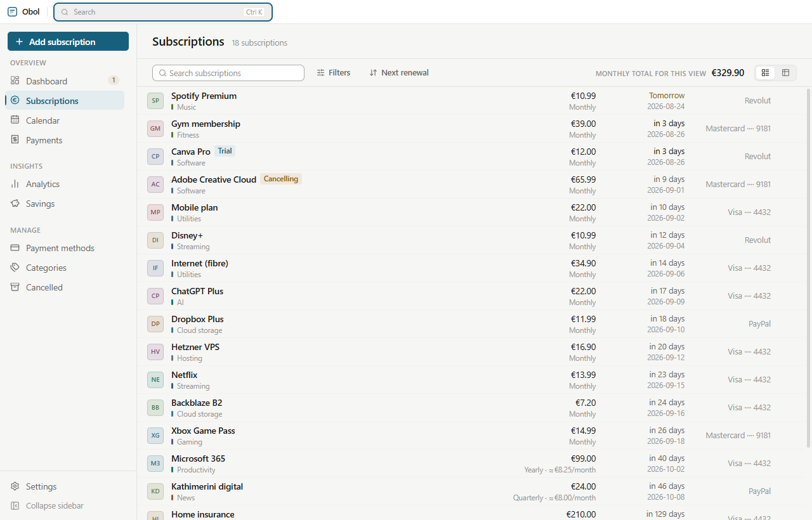Click the Home insurance row name

(x=203, y=514)
